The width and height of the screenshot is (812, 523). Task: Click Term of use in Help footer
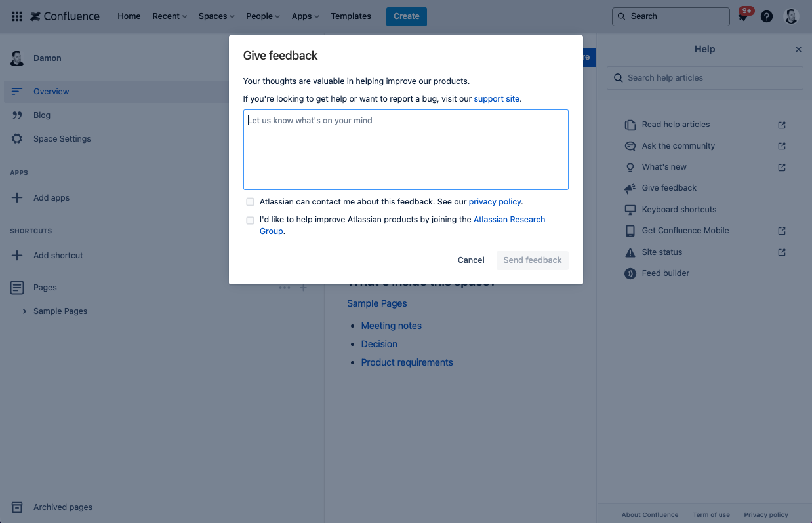pyautogui.click(x=712, y=515)
